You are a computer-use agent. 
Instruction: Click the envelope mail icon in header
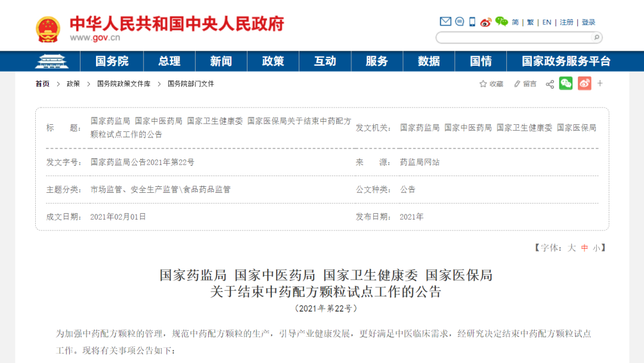click(x=445, y=22)
